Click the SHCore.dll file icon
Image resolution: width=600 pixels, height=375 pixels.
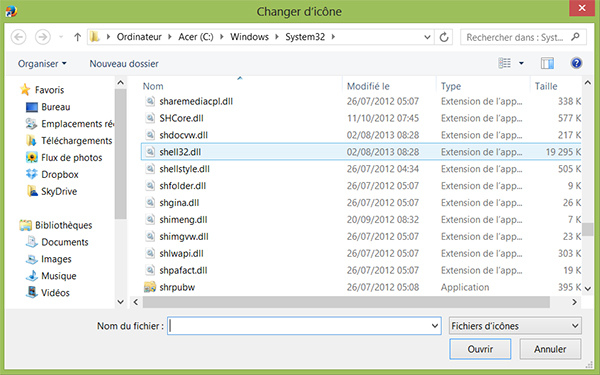tap(150, 118)
